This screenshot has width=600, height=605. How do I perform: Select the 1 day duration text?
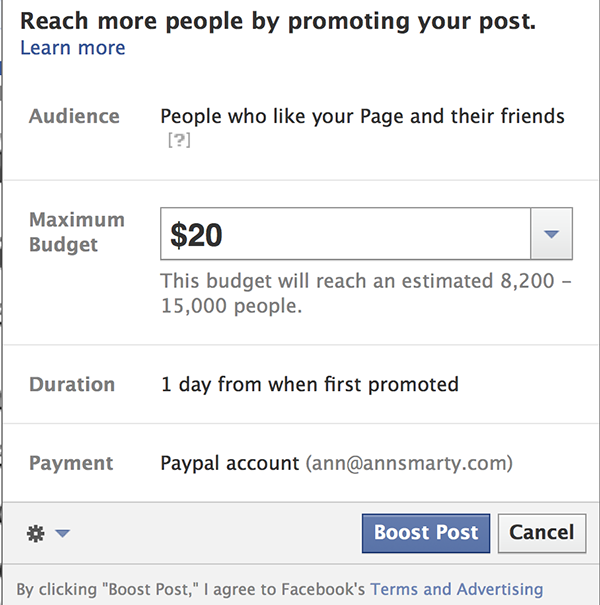[309, 385]
